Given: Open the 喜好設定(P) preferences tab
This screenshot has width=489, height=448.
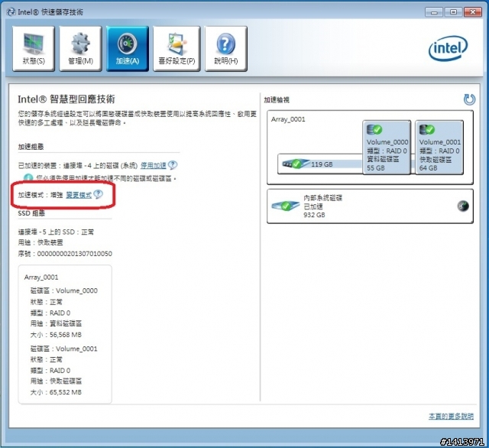Looking at the screenshot, I should click(x=176, y=49).
